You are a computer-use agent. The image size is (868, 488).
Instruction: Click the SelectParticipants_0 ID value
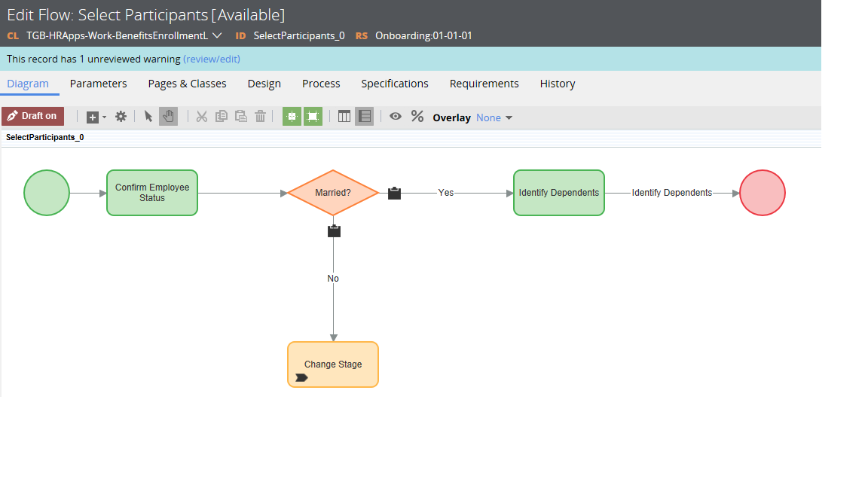coord(299,35)
